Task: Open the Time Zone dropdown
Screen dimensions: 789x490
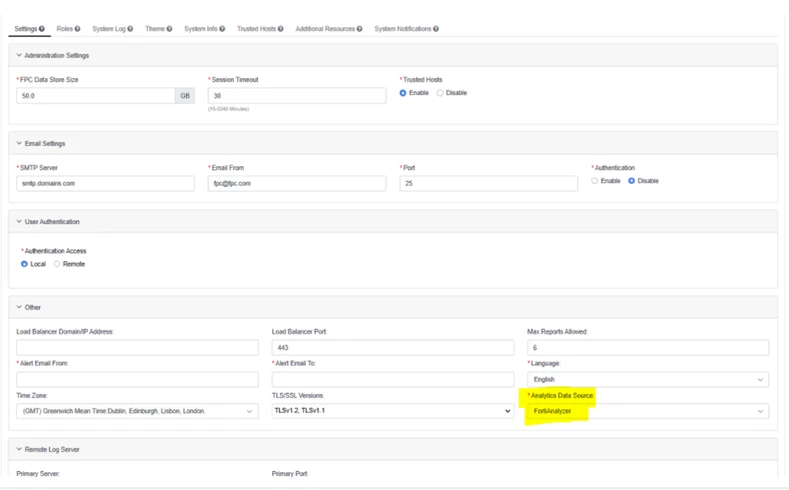Action: 137,411
